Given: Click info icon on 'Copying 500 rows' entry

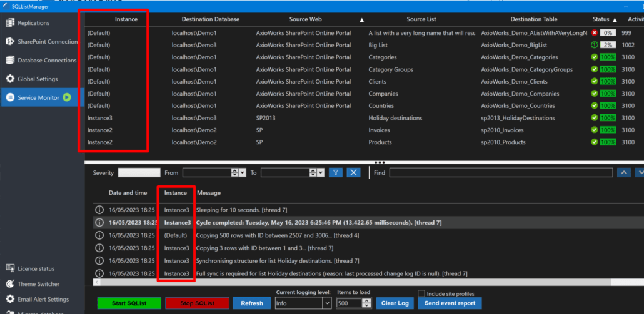Looking at the screenshot, I should [99, 235].
